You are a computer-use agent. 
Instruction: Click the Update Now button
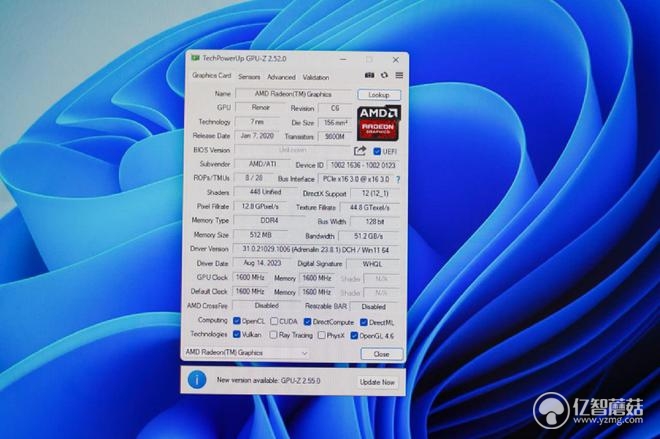point(377,382)
